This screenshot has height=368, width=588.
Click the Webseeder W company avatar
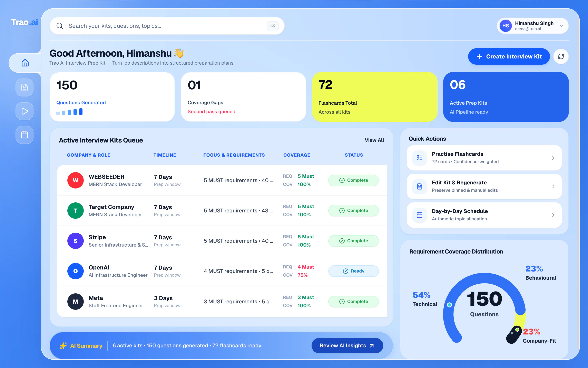click(x=76, y=180)
